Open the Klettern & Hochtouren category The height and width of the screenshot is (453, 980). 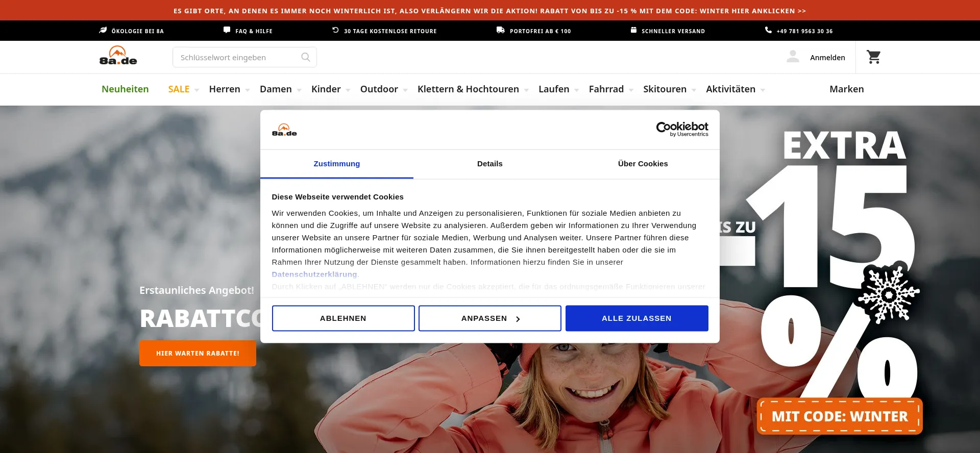[x=468, y=89]
